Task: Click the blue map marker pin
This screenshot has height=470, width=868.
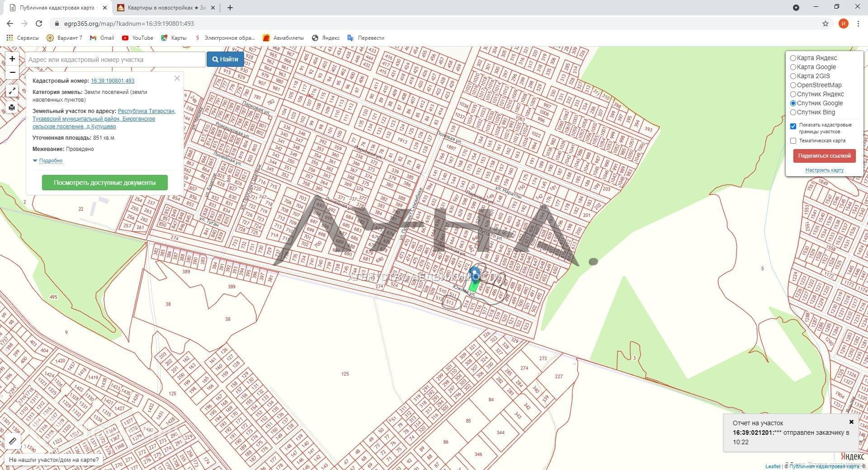Action: [x=474, y=274]
